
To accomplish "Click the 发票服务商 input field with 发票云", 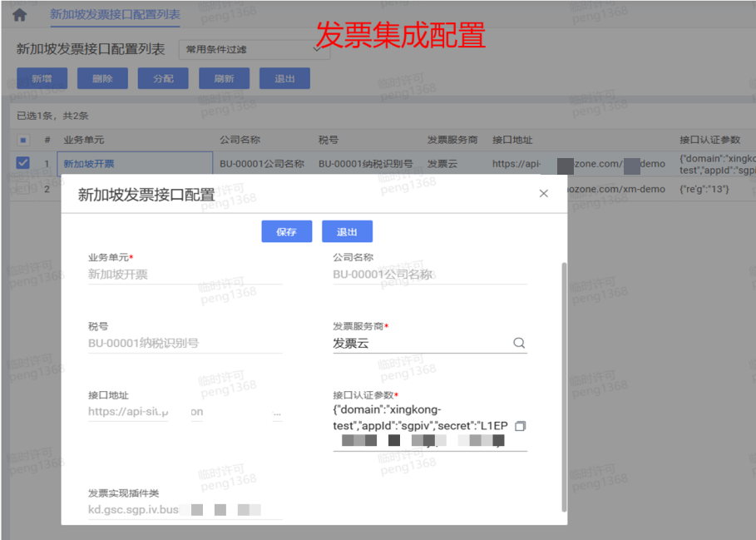I will [420, 343].
